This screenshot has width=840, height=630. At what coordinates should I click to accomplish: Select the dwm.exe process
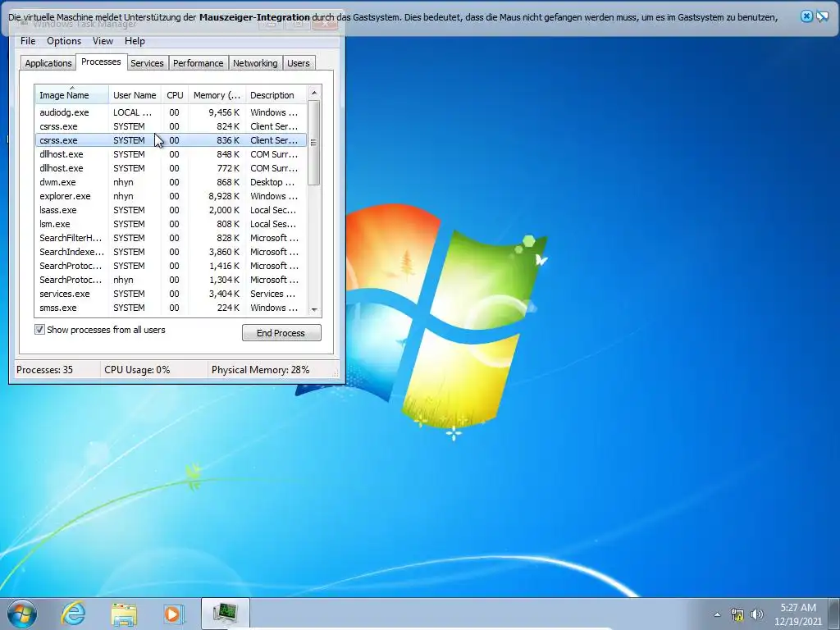coord(171,182)
